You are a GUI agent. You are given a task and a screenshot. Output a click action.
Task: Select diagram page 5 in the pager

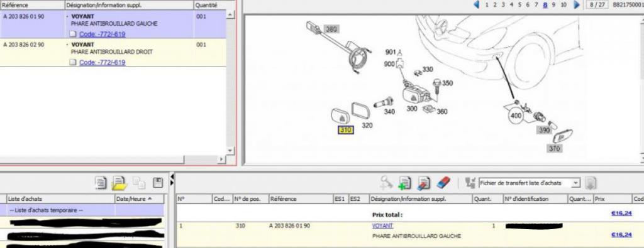[x=519, y=5]
